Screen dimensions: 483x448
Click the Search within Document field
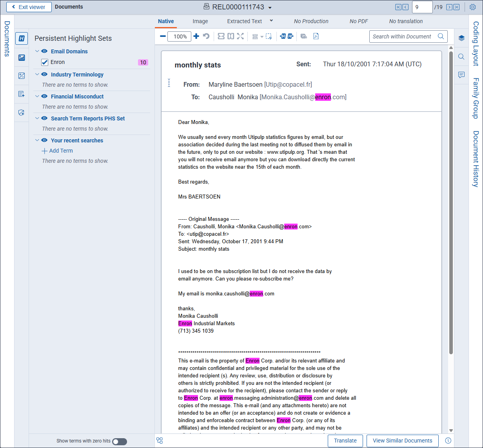coord(403,36)
